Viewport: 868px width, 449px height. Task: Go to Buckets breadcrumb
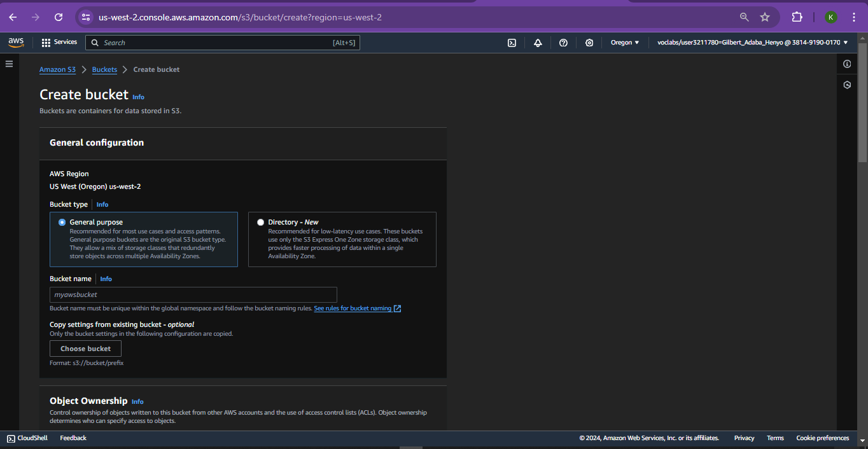[104, 70]
